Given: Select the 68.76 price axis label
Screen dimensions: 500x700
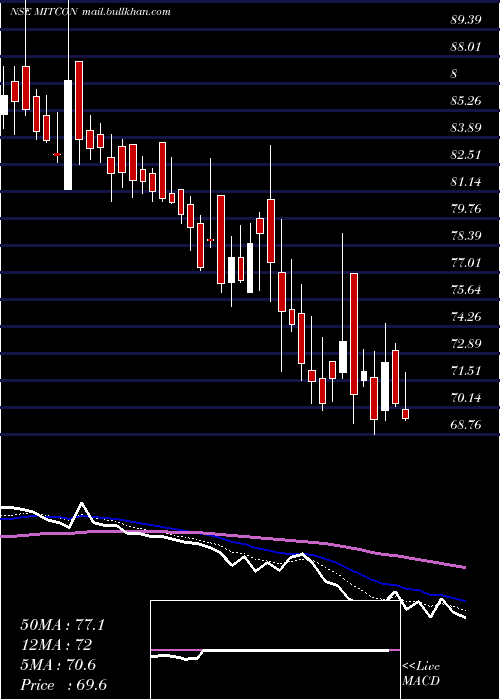Looking at the screenshot, I should [x=466, y=425].
